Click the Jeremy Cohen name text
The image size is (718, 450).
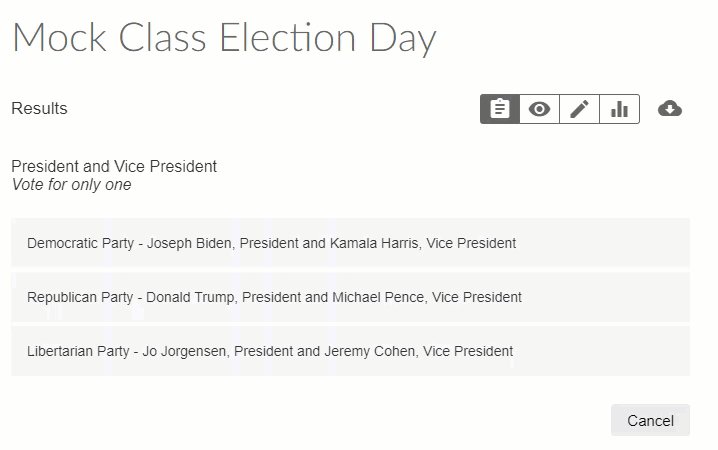pos(370,351)
